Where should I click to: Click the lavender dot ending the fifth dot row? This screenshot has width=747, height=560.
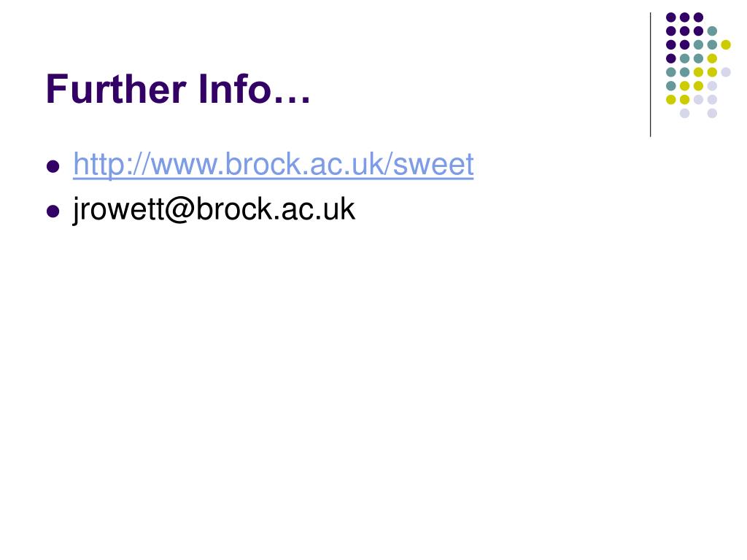[x=726, y=72]
